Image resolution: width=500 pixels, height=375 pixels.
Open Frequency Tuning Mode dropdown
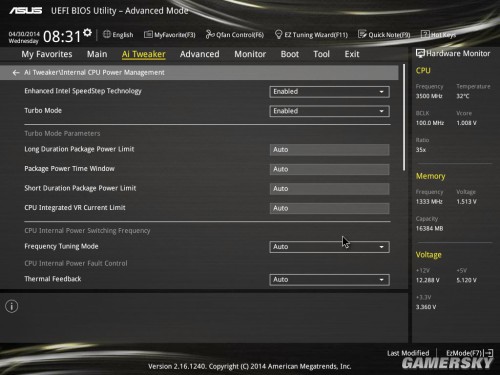coord(329,247)
